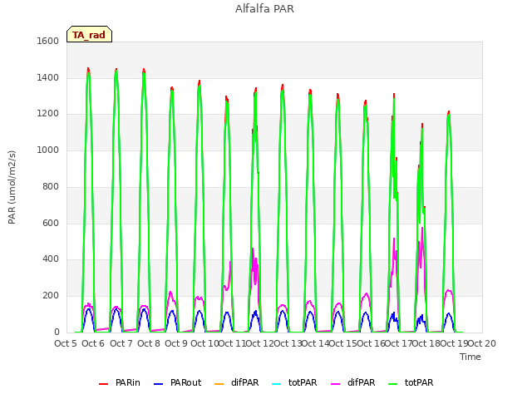This screenshot has height=399, width=532.
Task: Click the Oct 7 x-axis tick label
Action: click(121, 343)
